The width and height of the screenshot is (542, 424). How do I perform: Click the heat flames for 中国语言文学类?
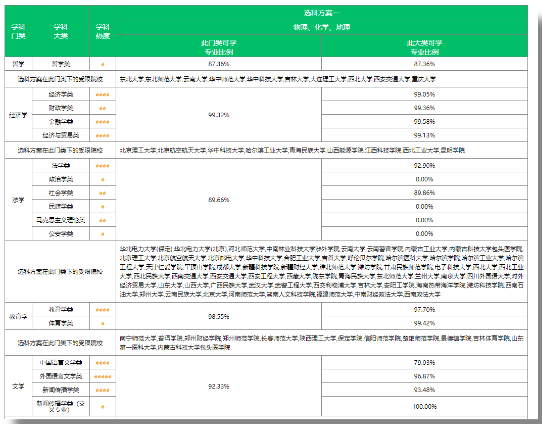click(x=102, y=363)
